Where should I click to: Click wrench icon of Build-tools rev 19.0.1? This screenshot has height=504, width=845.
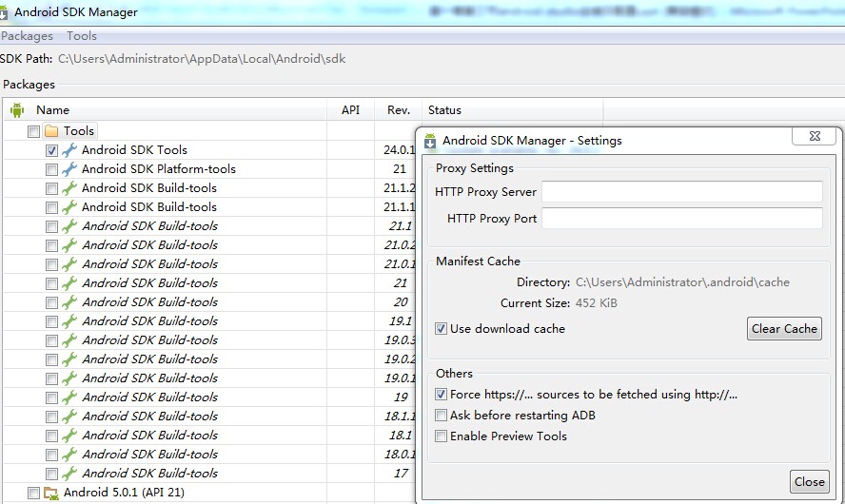[69, 378]
